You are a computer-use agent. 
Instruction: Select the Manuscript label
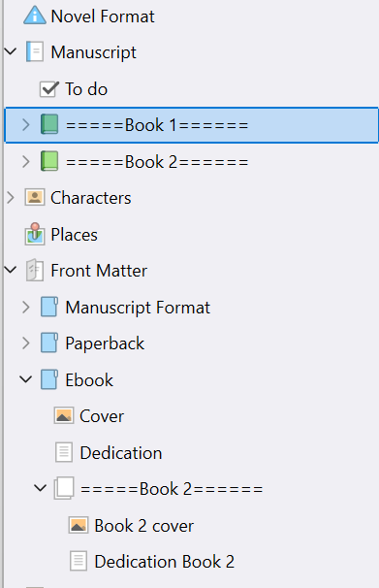coord(94,52)
